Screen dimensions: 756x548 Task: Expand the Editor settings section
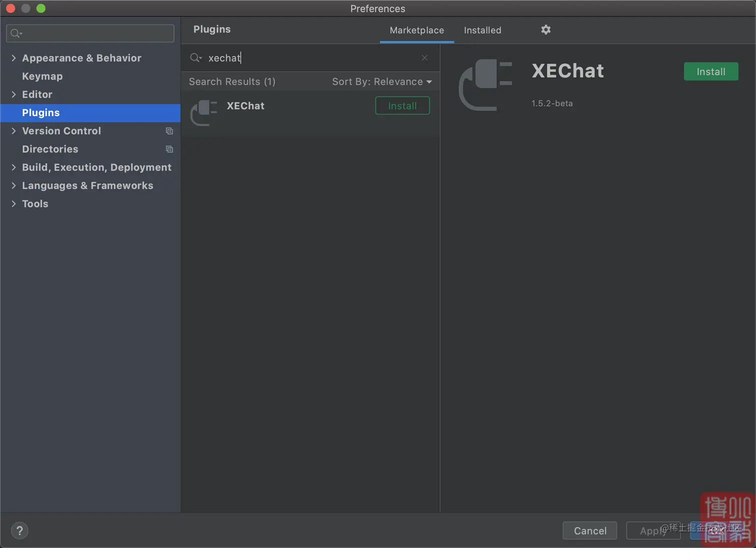point(13,95)
